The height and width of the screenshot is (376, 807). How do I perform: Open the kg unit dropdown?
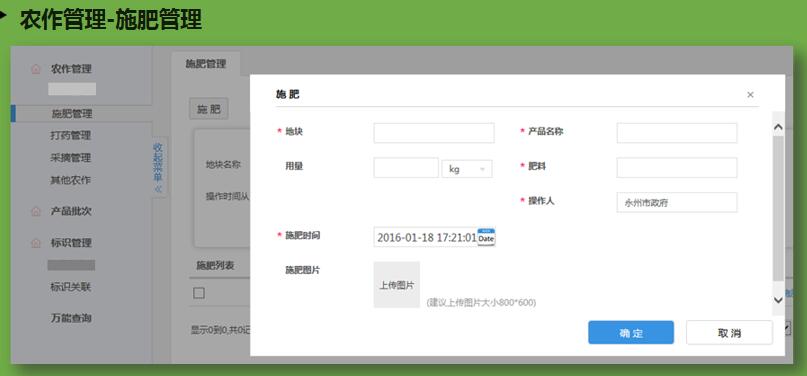click(x=467, y=169)
